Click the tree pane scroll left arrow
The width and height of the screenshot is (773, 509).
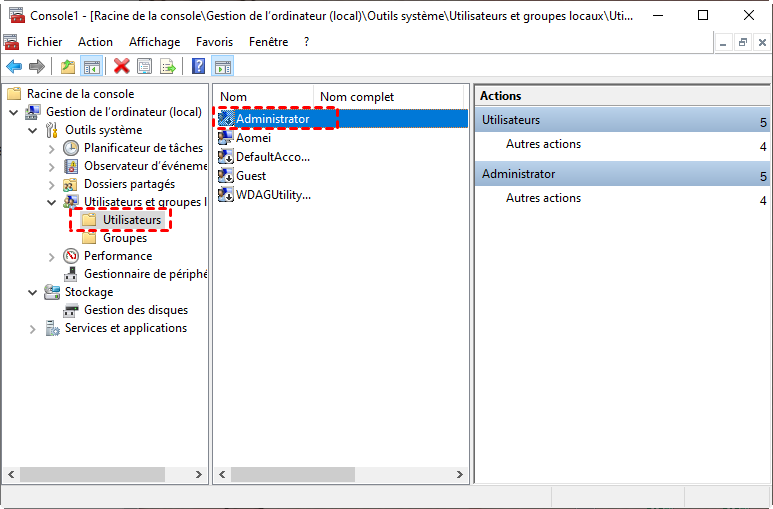11,474
